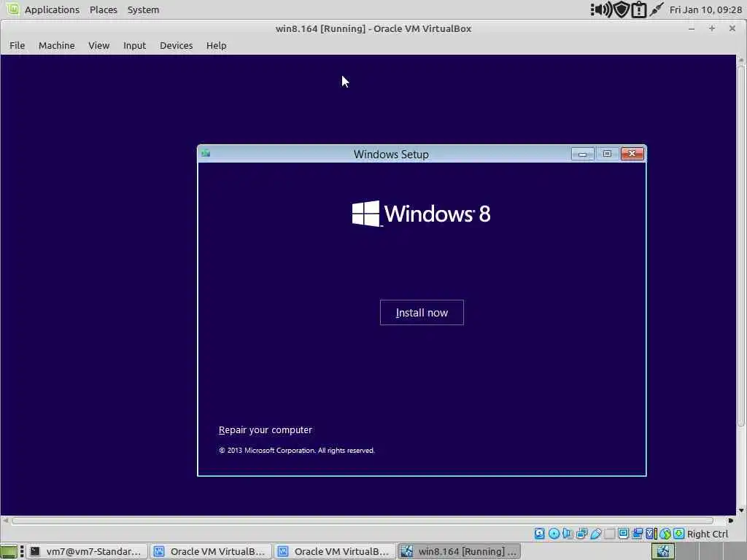Open Repair your computer link
The width and height of the screenshot is (747, 560).
(266, 429)
